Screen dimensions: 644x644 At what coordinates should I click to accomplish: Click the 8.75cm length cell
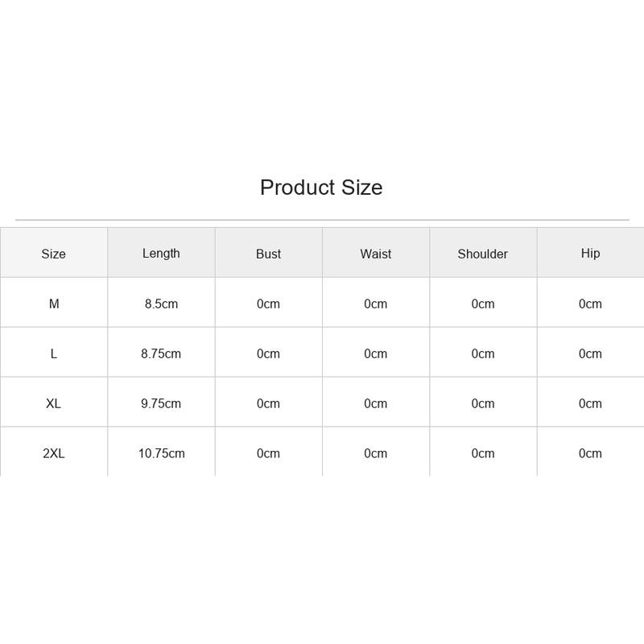pos(161,353)
